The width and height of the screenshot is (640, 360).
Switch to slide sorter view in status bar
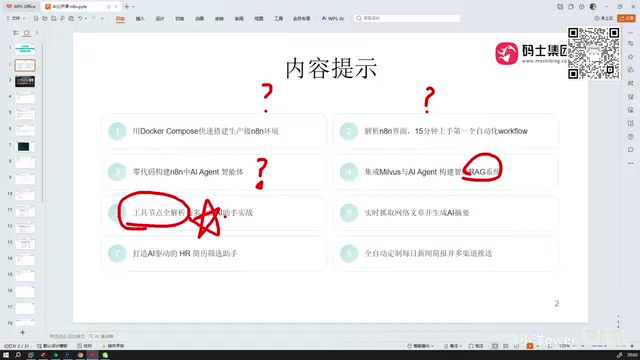pyautogui.click(x=505, y=346)
